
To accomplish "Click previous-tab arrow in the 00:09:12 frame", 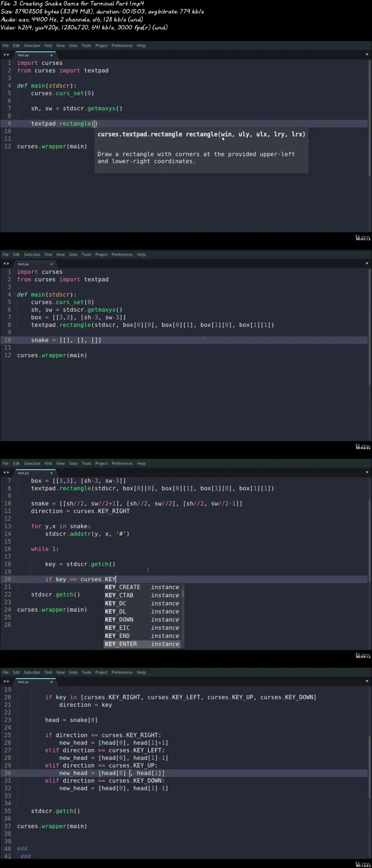I will tap(4, 473).
